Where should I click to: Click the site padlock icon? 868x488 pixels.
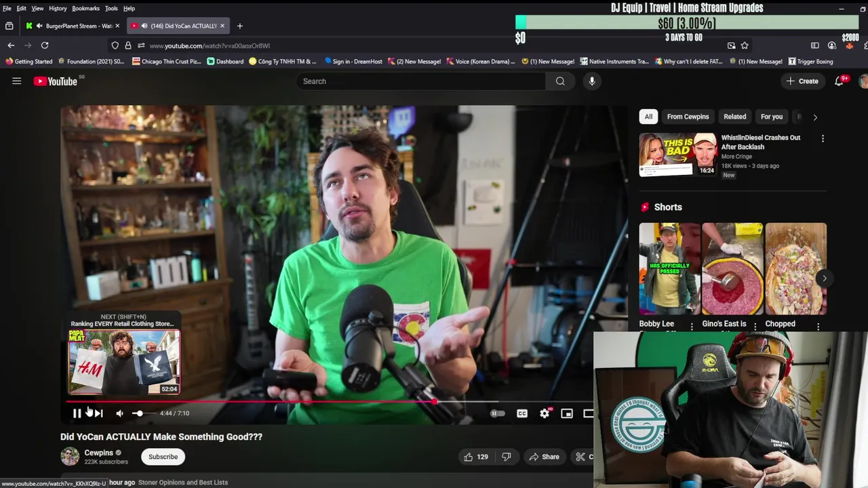coord(128,45)
